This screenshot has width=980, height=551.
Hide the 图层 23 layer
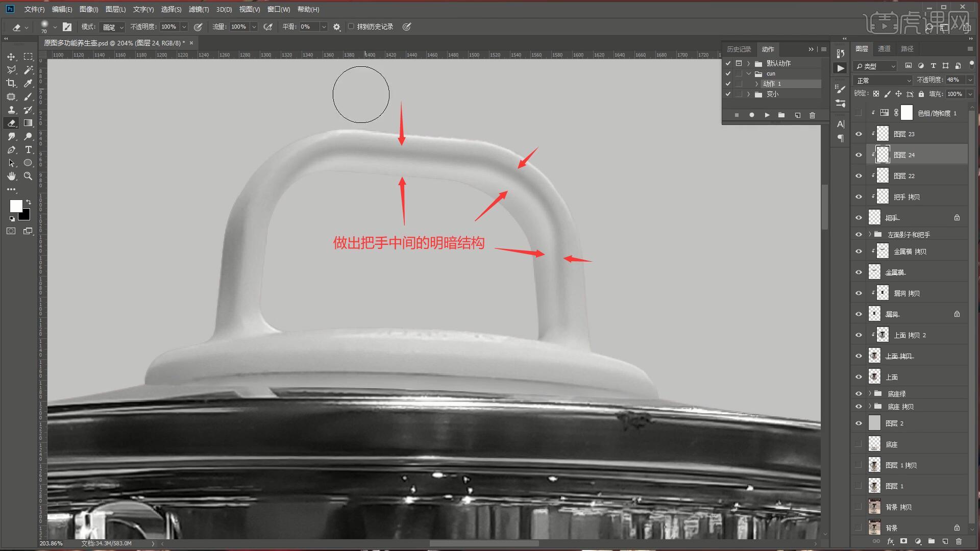click(859, 134)
